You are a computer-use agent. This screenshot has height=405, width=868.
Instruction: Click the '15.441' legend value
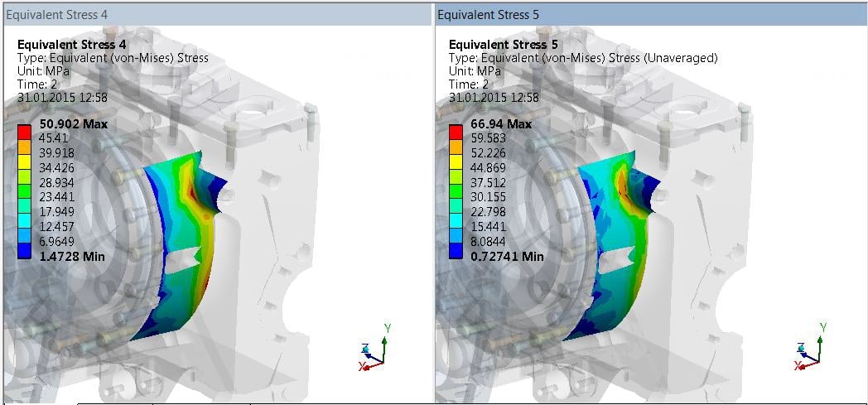coord(489,226)
